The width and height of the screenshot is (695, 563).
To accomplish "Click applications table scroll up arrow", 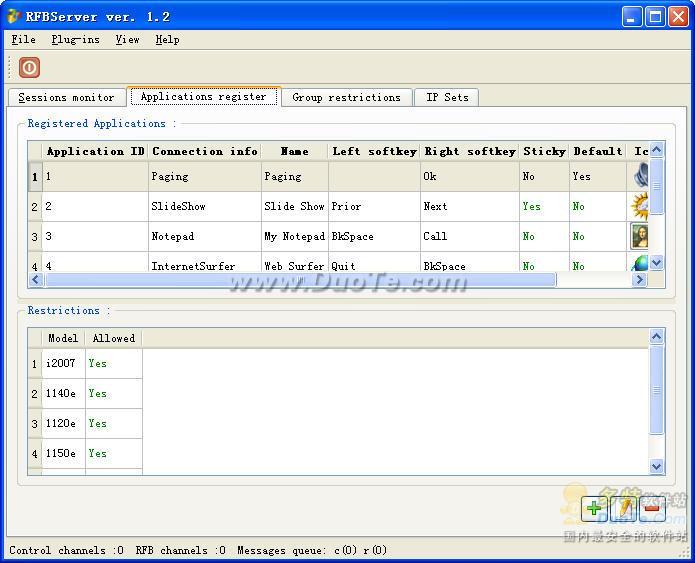I will (x=656, y=150).
